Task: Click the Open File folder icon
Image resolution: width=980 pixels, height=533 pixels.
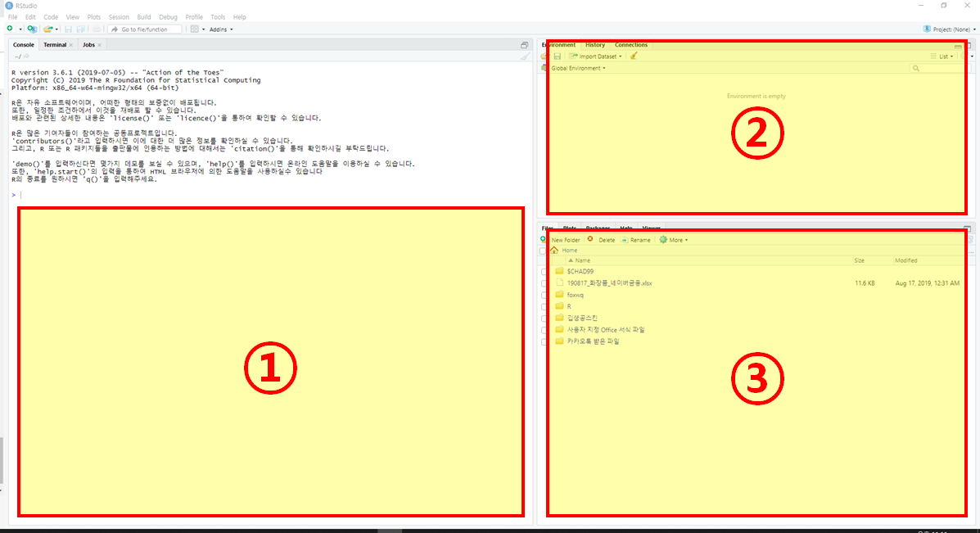Action: click(x=47, y=29)
